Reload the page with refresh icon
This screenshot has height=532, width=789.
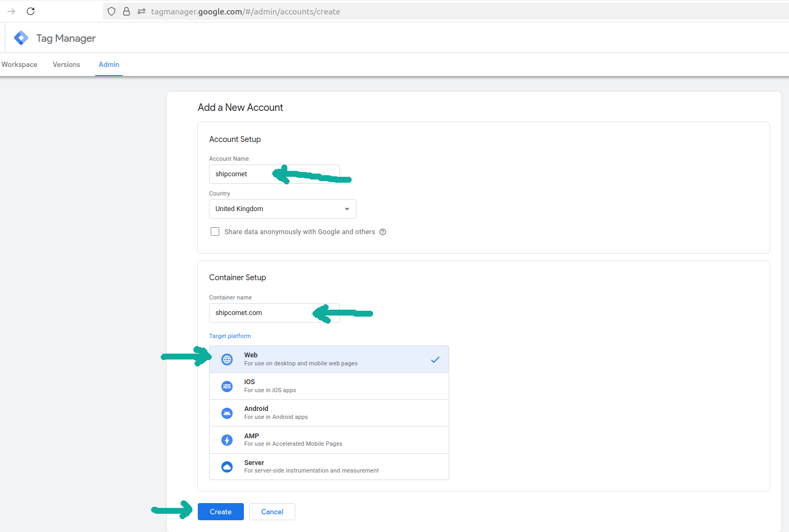pos(31,11)
